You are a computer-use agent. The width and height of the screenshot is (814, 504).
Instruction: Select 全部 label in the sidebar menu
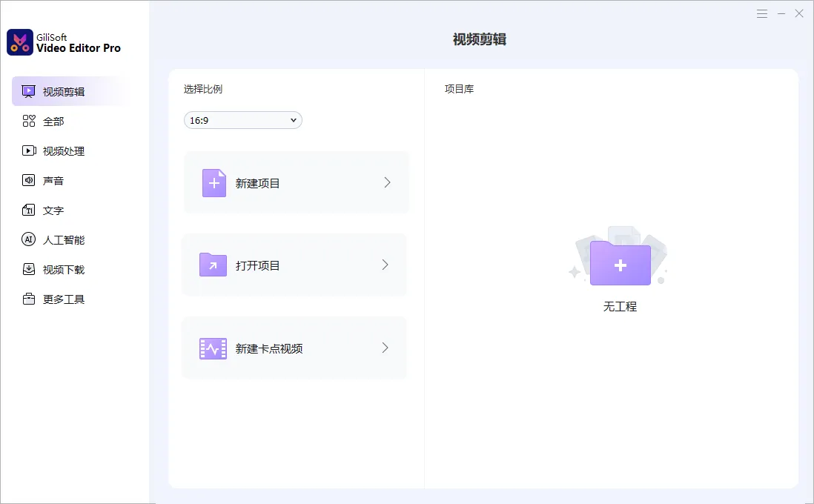53,122
